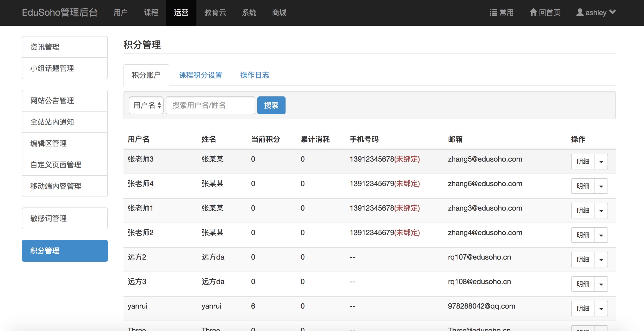This screenshot has width=644, height=331.
Task: Click the home icon beside 回首页
Action: [x=533, y=12]
